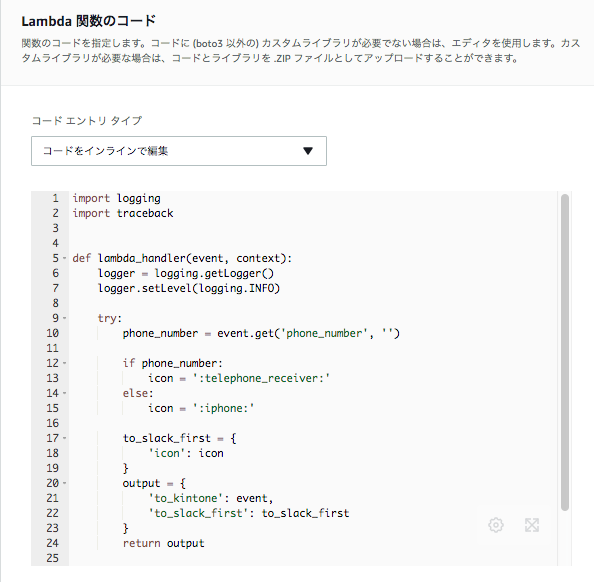Image resolution: width=594 pixels, height=582 pixels.
Task: Open the editor settings gear icon
Action: tap(496, 525)
